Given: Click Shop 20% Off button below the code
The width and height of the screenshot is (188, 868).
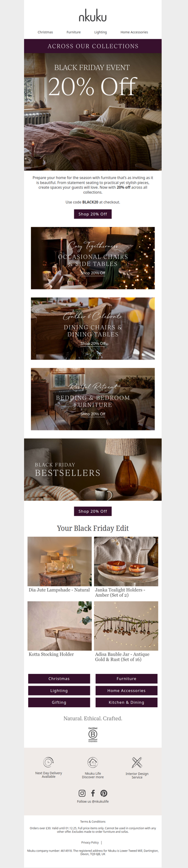Looking at the screenshot, I should click(93, 214).
